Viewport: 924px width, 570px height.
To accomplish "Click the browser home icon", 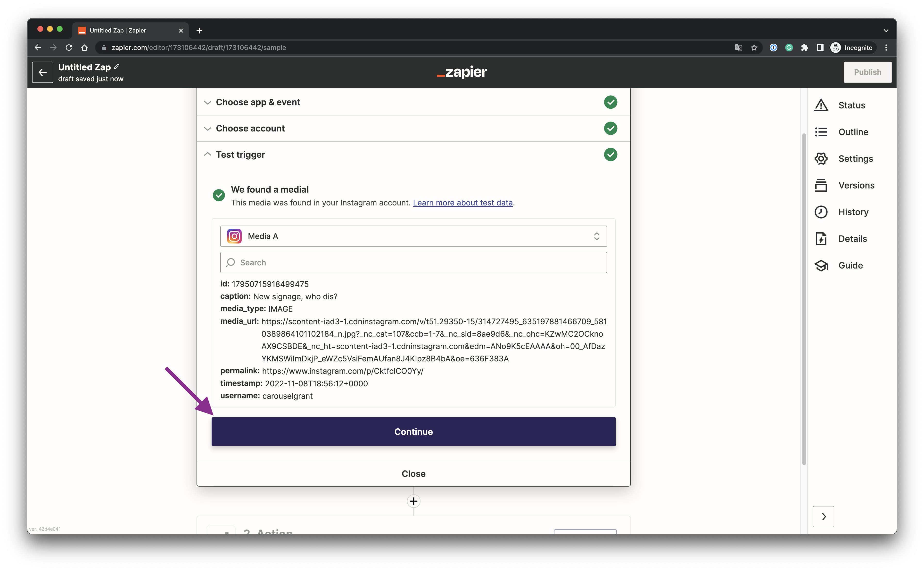I will (x=84, y=48).
